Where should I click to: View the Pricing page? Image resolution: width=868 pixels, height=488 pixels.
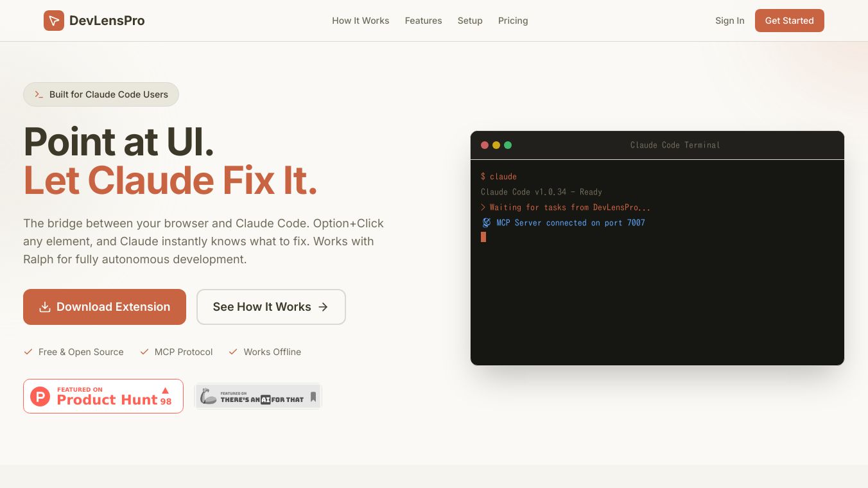pyautogui.click(x=513, y=21)
